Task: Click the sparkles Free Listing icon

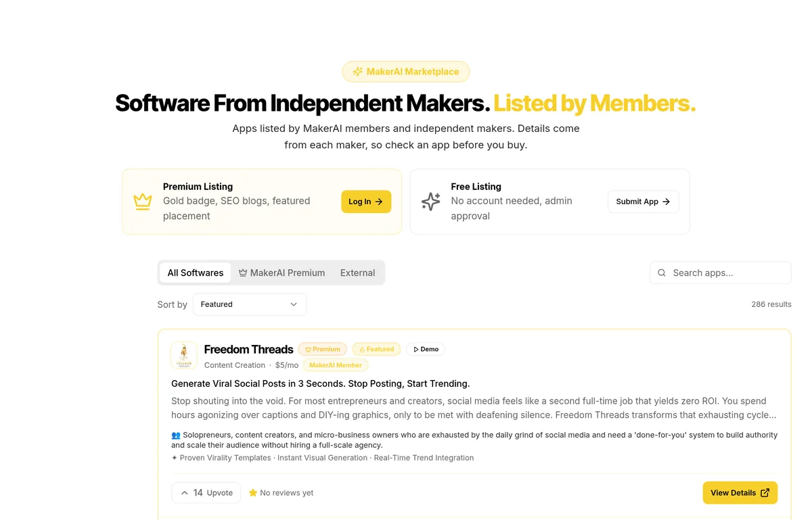Action: pyautogui.click(x=430, y=202)
